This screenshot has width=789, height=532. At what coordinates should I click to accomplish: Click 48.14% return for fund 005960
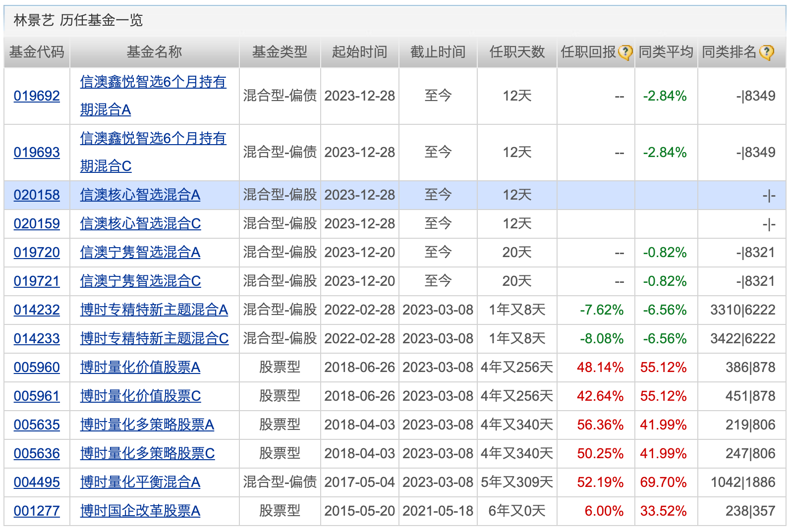click(x=600, y=367)
